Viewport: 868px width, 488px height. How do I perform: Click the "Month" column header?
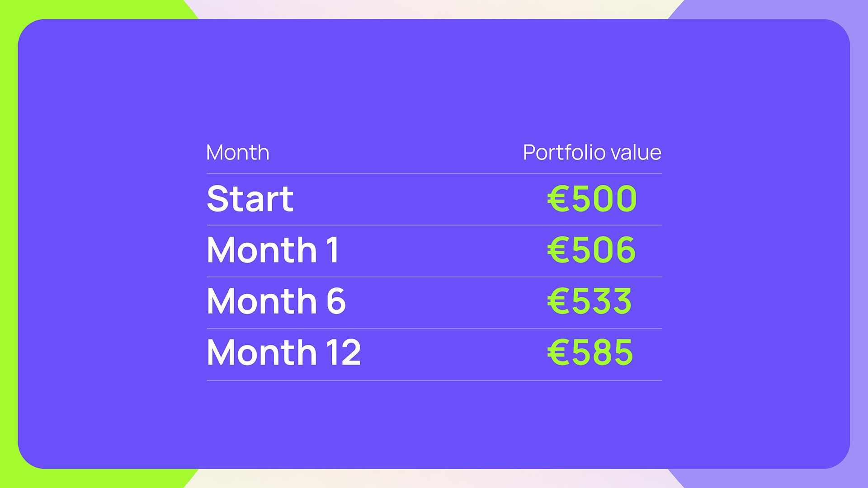(237, 153)
